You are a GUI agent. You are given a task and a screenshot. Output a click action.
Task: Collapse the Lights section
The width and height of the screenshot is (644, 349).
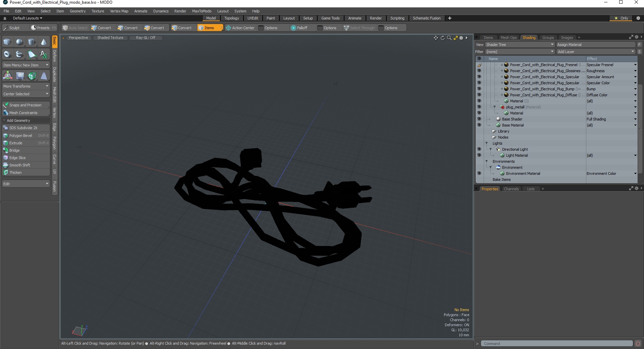click(x=486, y=143)
